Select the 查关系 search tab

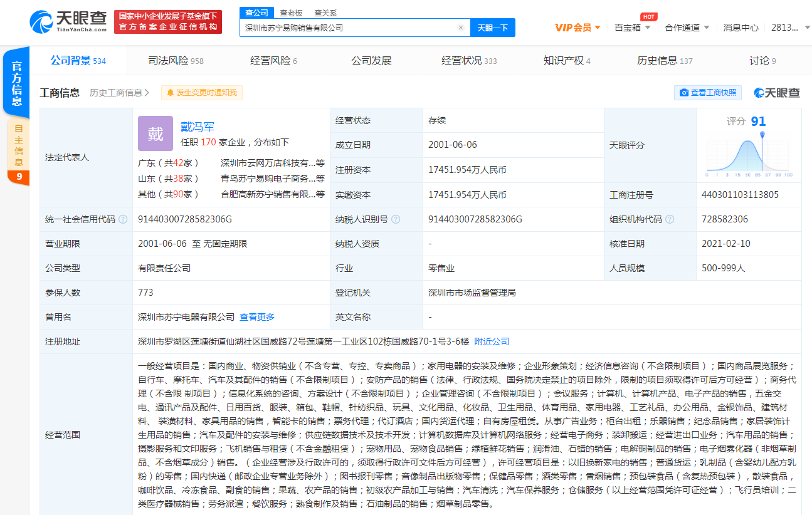point(325,13)
